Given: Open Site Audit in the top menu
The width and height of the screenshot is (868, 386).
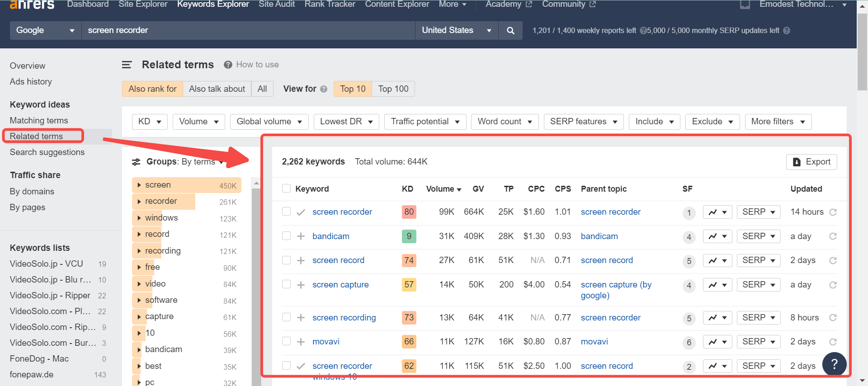Looking at the screenshot, I should pyautogui.click(x=277, y=4).
